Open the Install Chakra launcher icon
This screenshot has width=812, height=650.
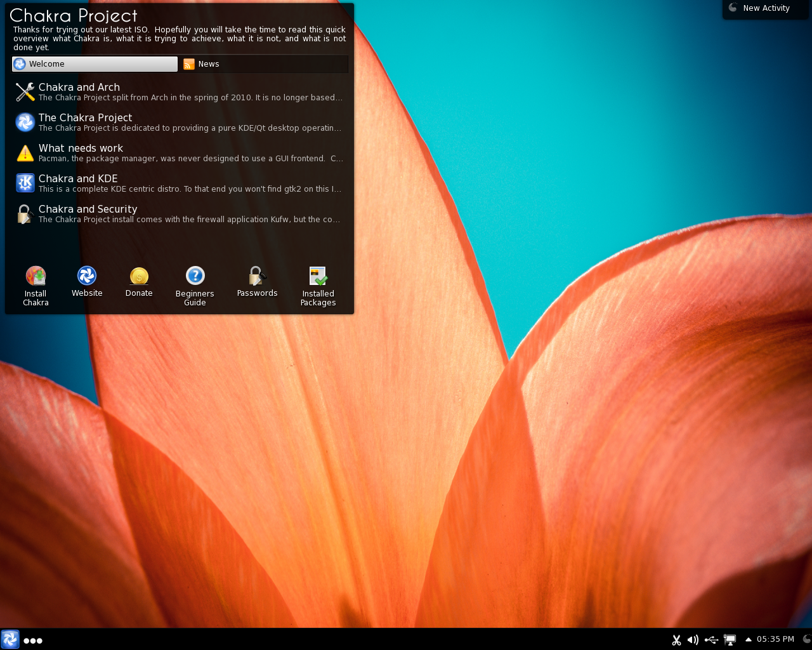36,275
